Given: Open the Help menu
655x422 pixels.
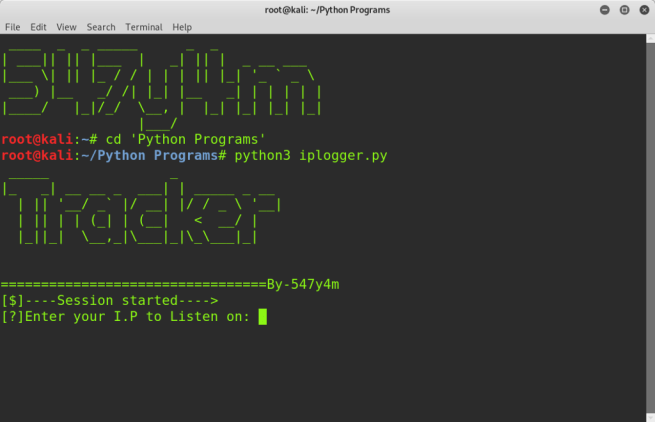Looking at the screenshot, I should pyautogui.click(x=182, y=27).
